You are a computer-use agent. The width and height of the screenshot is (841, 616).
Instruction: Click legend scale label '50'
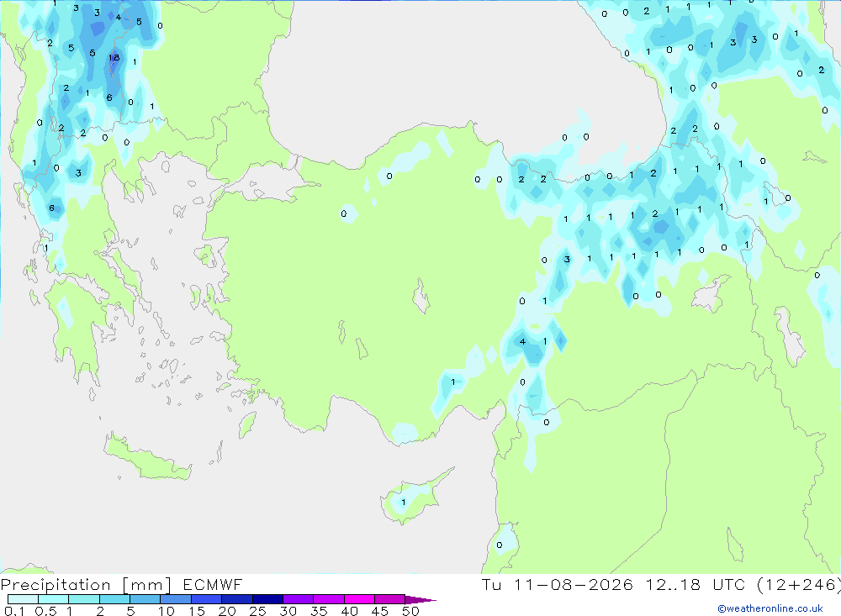click(x=411, y=611)
